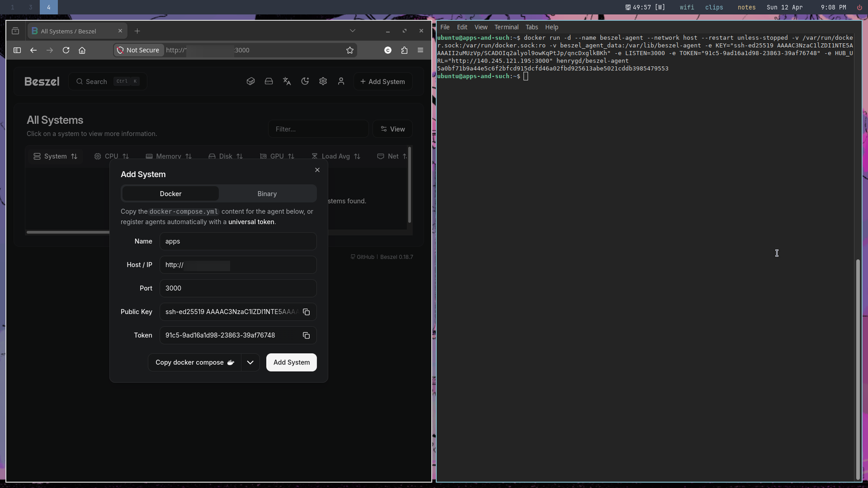The image size is (868, 488).
Task: Open notes in the status bar
Action: [x=746, y=7]
